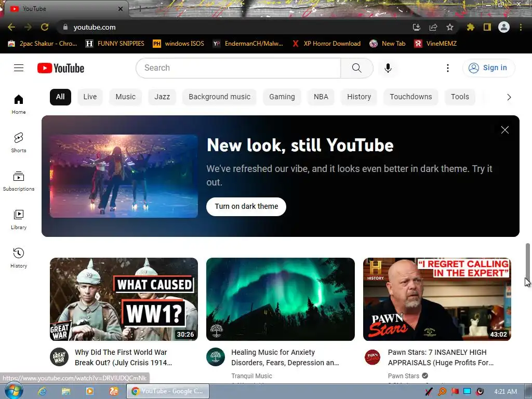Image resolution: width=532 pixels, height=399 pixels.
Task: Select the NBA filter chip
Action: coord(321,97)
